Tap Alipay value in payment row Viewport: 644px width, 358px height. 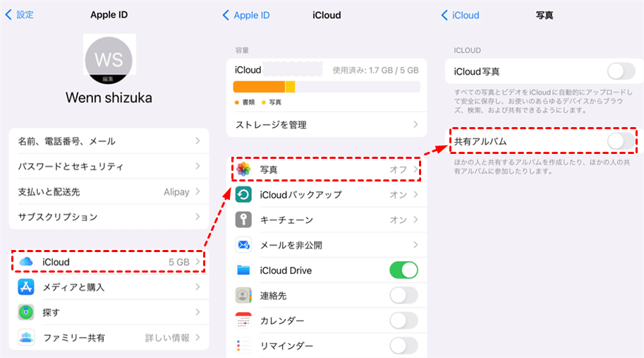[176, 192]
